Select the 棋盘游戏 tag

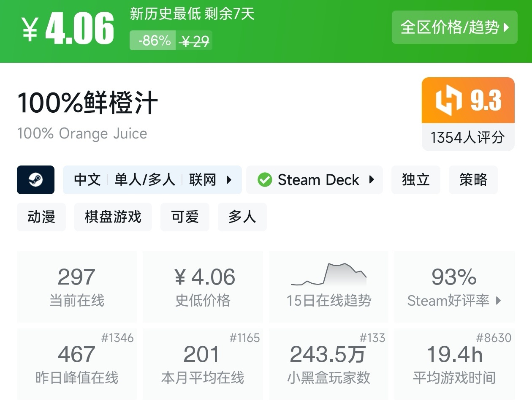(113, 217)
